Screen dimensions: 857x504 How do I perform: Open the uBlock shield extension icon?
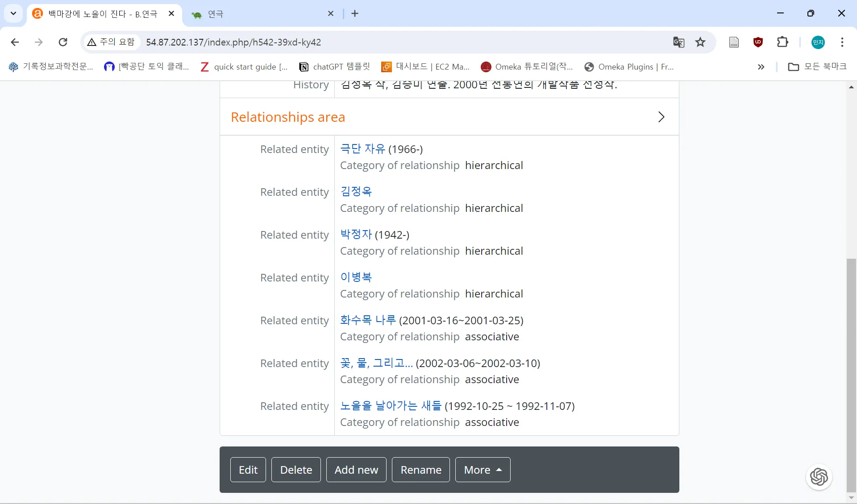(758, 42)
